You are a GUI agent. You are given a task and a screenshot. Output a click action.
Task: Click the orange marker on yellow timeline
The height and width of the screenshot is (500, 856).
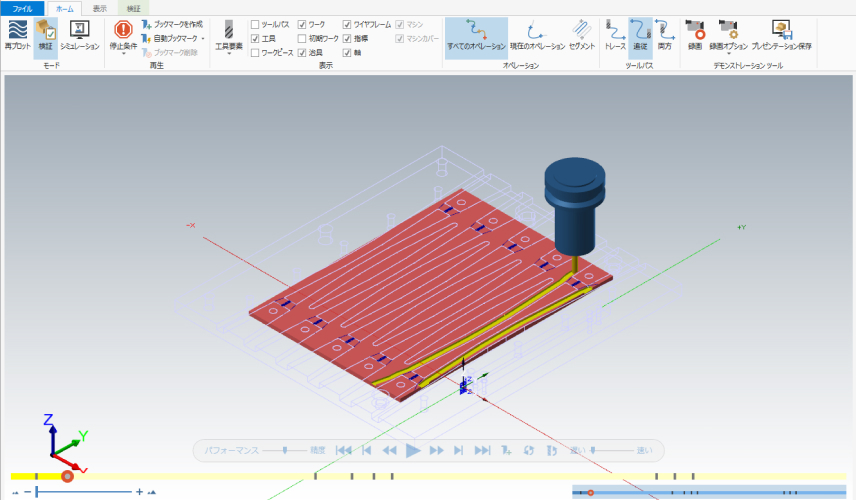pos(67,476)
